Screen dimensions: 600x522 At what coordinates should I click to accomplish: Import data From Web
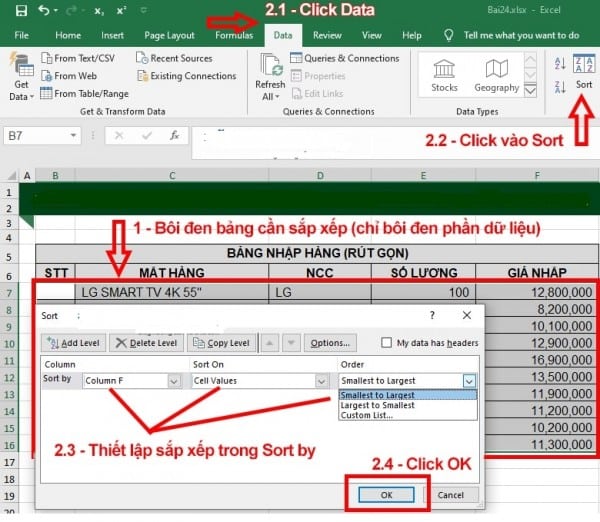click(x=69, y=76)
